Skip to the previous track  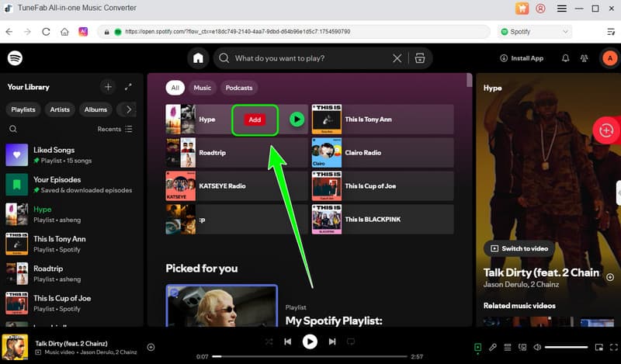pos(288,341)
